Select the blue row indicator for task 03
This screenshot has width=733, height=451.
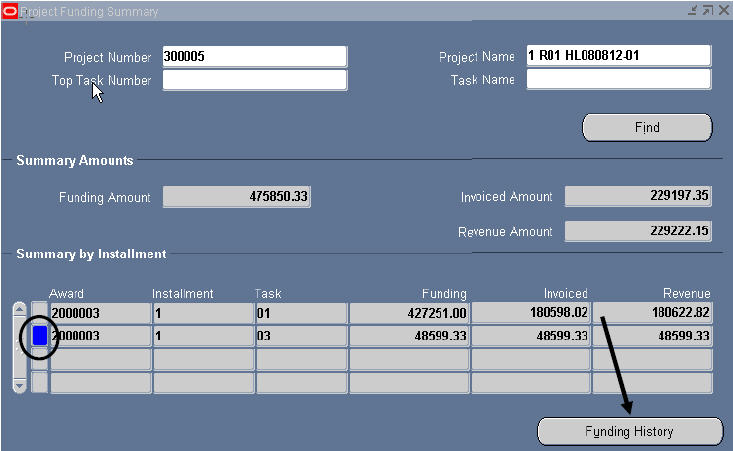40,336
